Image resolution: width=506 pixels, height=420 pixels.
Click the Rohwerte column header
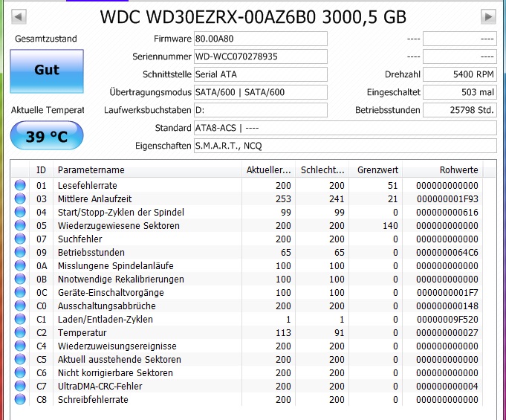(443, 169)
